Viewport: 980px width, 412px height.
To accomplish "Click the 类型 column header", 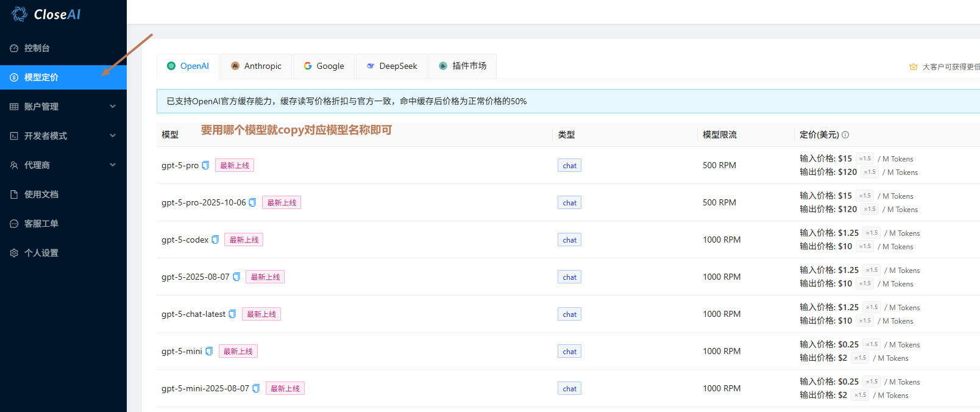I will coord(566,135).
